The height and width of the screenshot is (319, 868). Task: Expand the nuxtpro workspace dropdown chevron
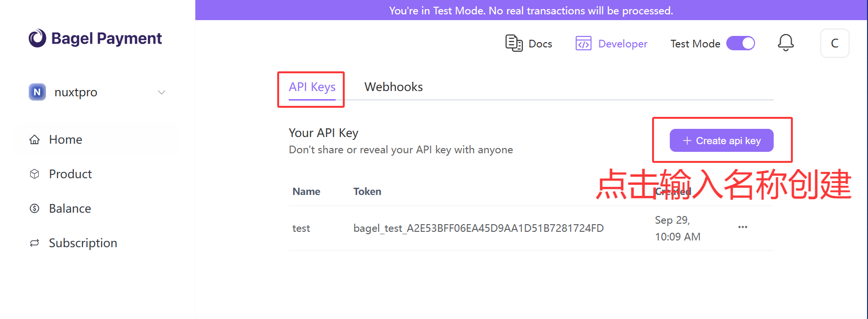click(162, 92)
